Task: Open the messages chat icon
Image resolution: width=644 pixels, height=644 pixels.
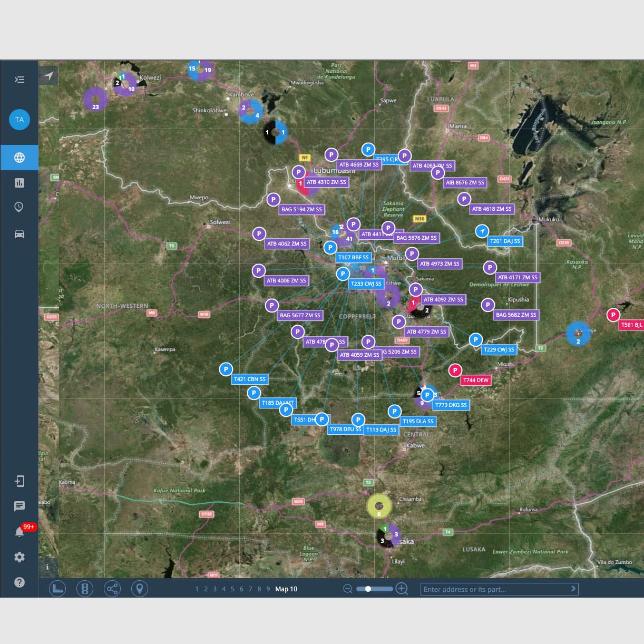Action: click(x=19, y=506)
